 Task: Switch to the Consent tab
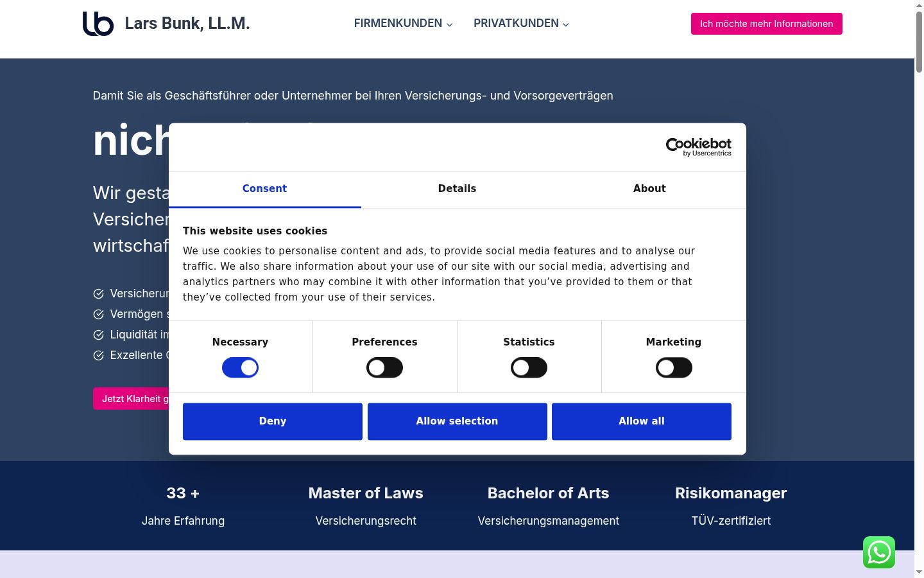pos(265,189)
